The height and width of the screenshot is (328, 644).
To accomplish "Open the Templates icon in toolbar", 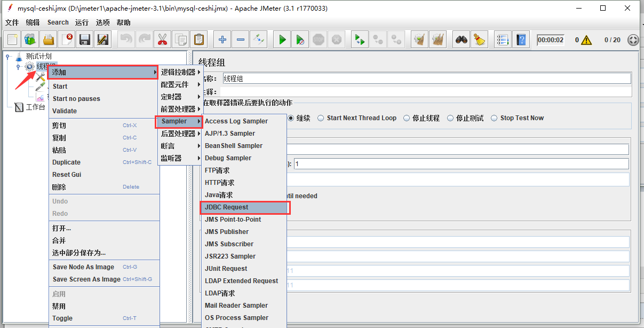I will tap(30, 40).
